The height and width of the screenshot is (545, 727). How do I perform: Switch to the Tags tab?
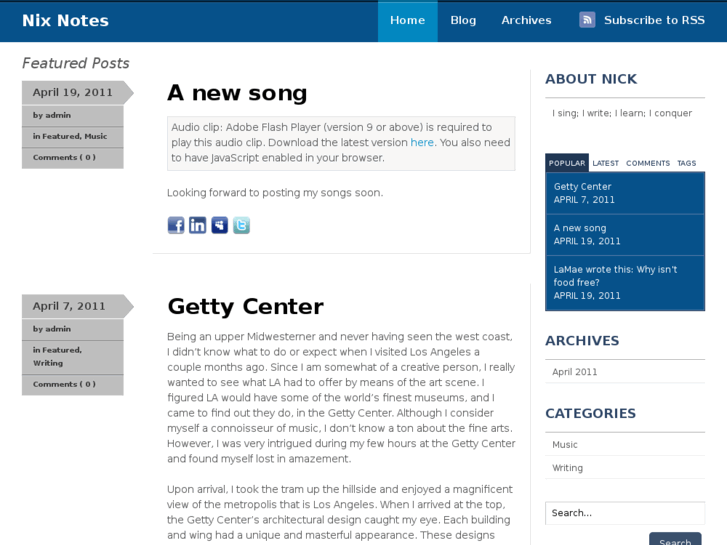click(687, 163)
